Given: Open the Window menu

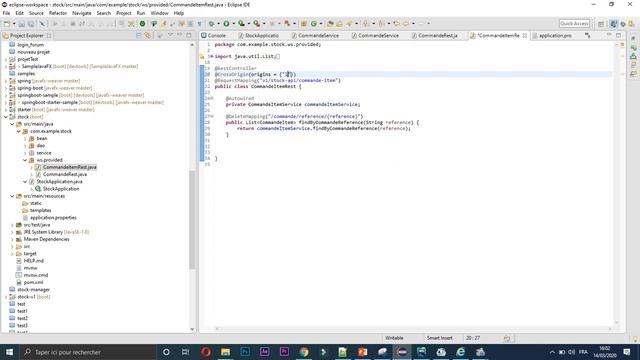Looking at the screenshot, I should (x=159, y=13).
